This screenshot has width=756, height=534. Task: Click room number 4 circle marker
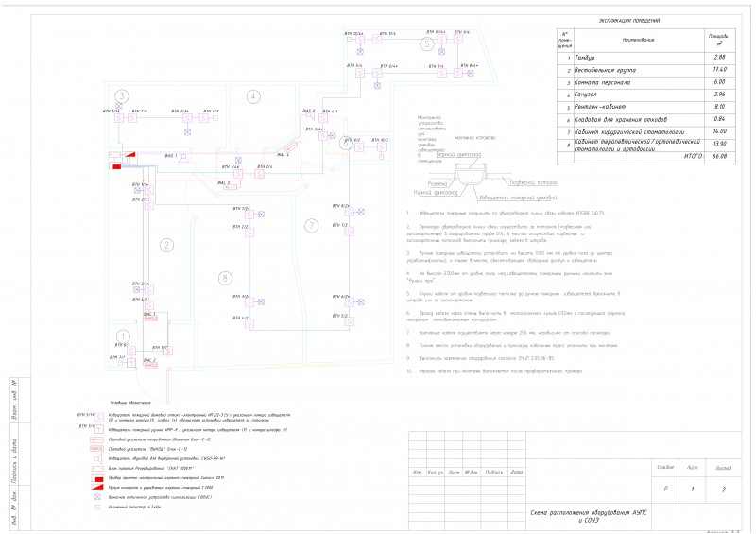tap(253, 97)
